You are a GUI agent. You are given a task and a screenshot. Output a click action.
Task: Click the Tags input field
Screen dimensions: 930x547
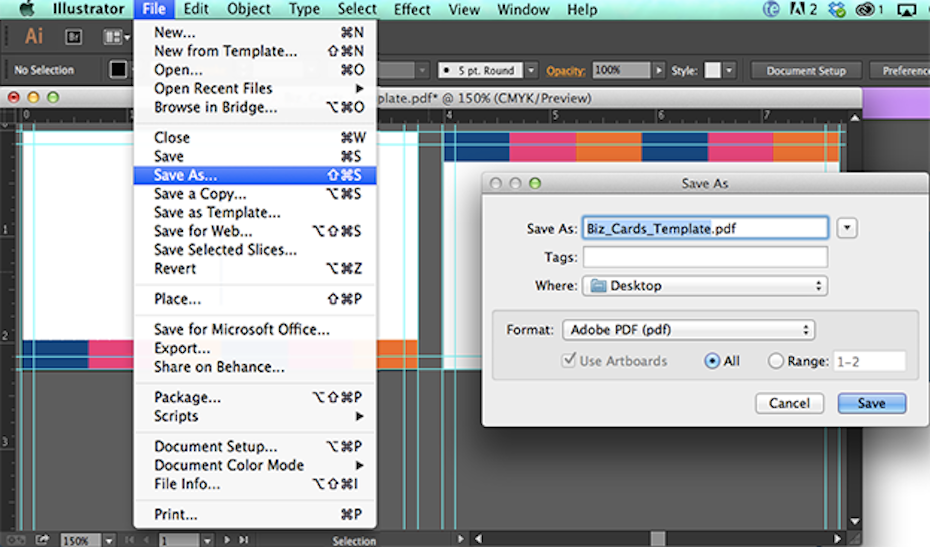pos(705,258)
